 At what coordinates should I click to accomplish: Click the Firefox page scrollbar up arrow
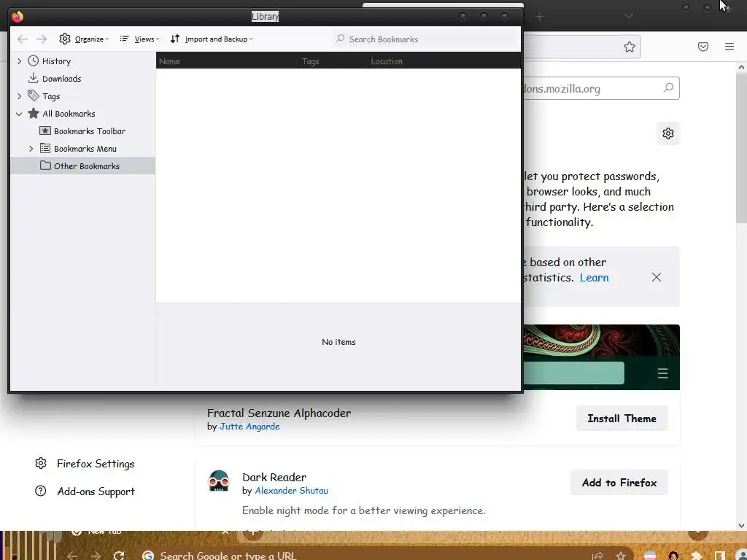tap(741, 67)
